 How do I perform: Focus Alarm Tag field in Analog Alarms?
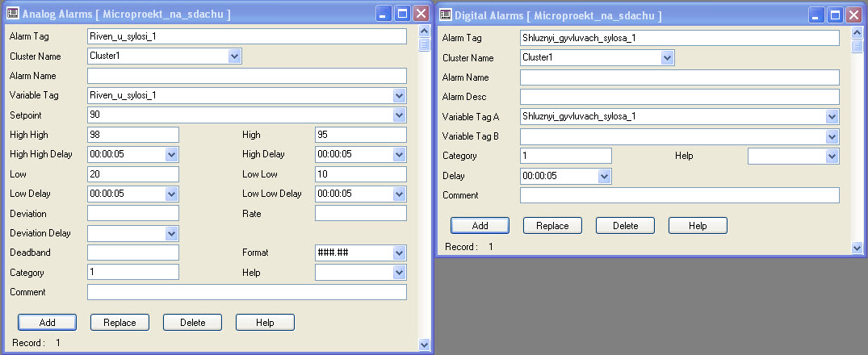(x=247, y=36)
